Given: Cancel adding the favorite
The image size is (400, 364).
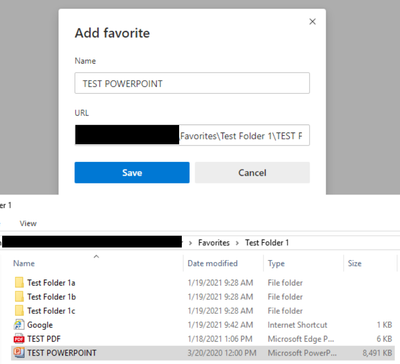Looking at the screenshot, I should point(252,173).
